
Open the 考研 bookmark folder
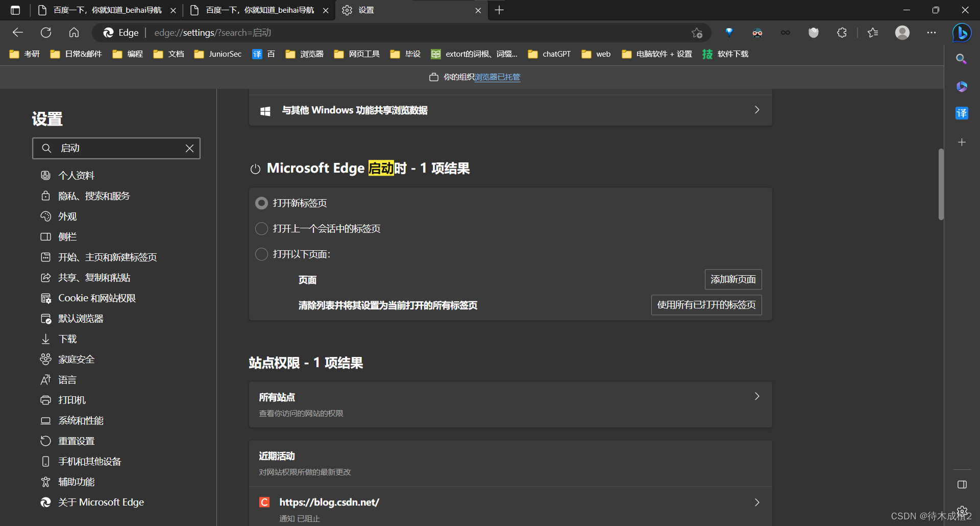click(24, 54)
